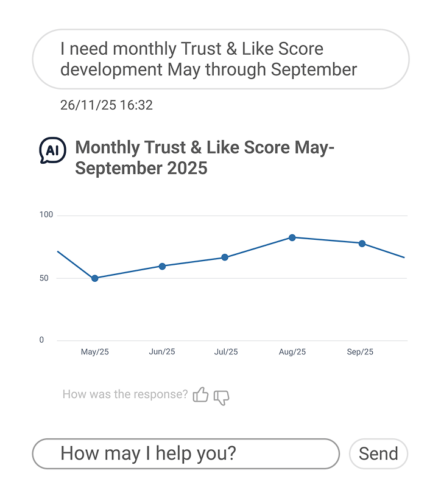Click the 100 value on the y-axis
Viewport: 441px width, 504px height.
pyautogui.click(x=48, y=214)
